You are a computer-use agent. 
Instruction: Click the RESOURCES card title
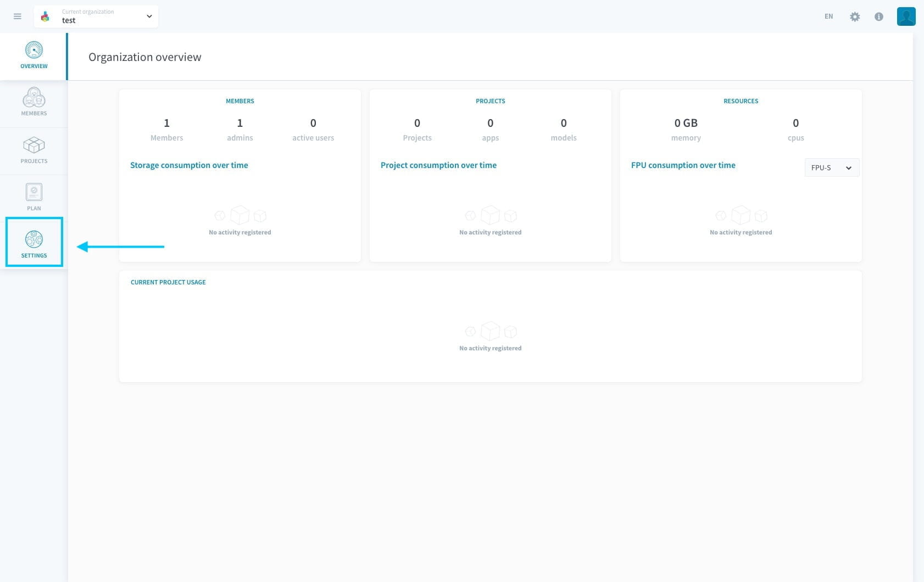point(741,101)
